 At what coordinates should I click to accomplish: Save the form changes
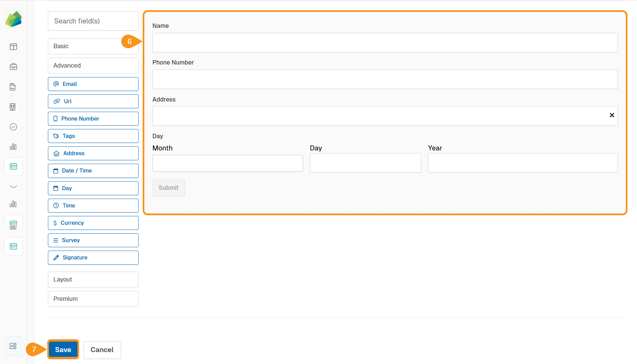[63, 349]
